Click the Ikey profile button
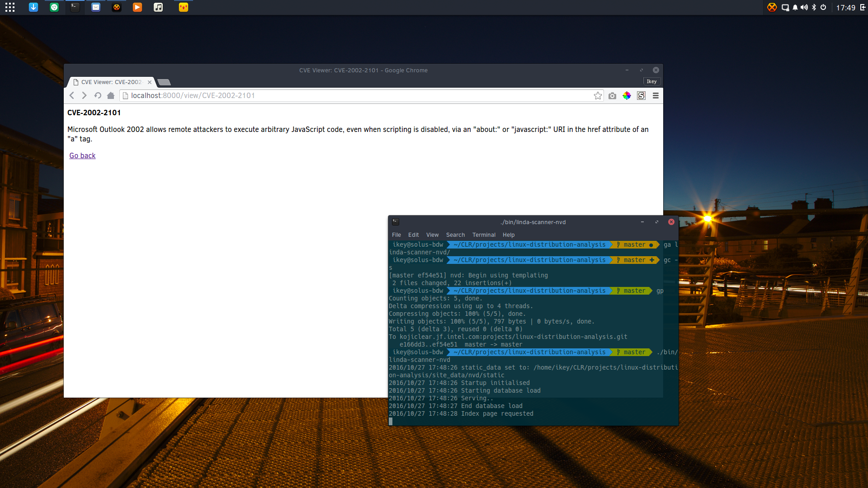The image size is (868, 488). [651, 81]
